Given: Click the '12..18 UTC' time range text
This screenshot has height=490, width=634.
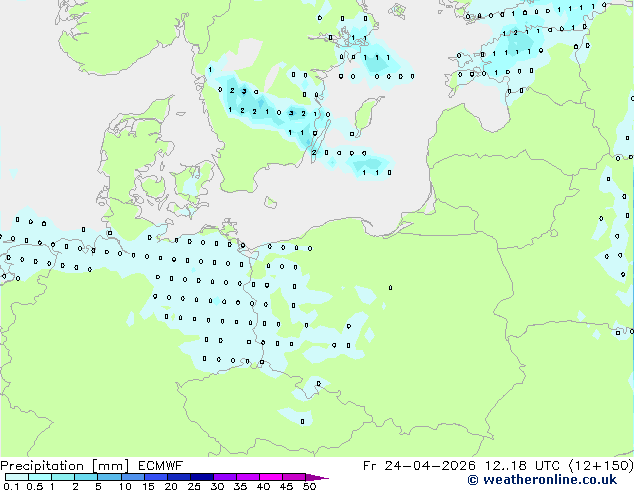Looking at the screenshot, I should [x=522, y=466].
